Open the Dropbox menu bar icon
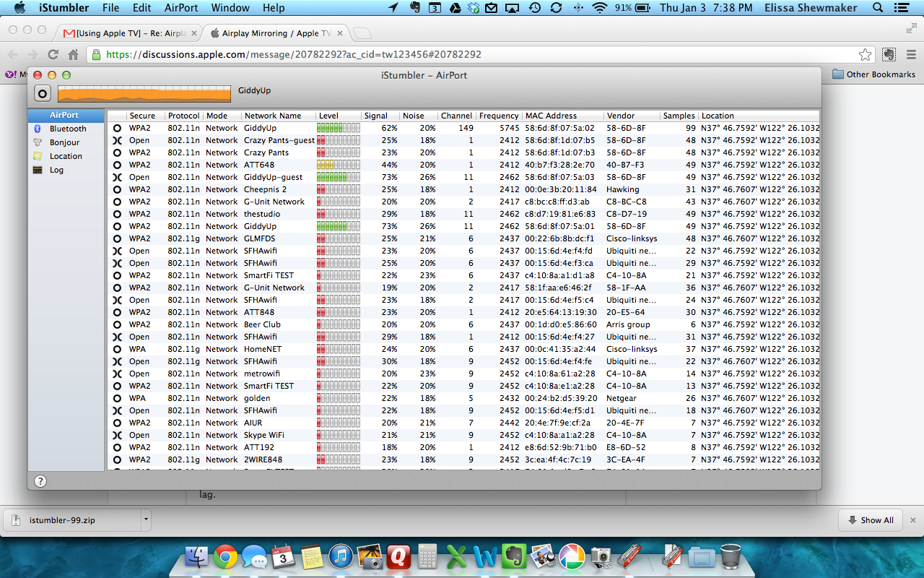Screen dimensions: 924x578 (x=473, y=8)
